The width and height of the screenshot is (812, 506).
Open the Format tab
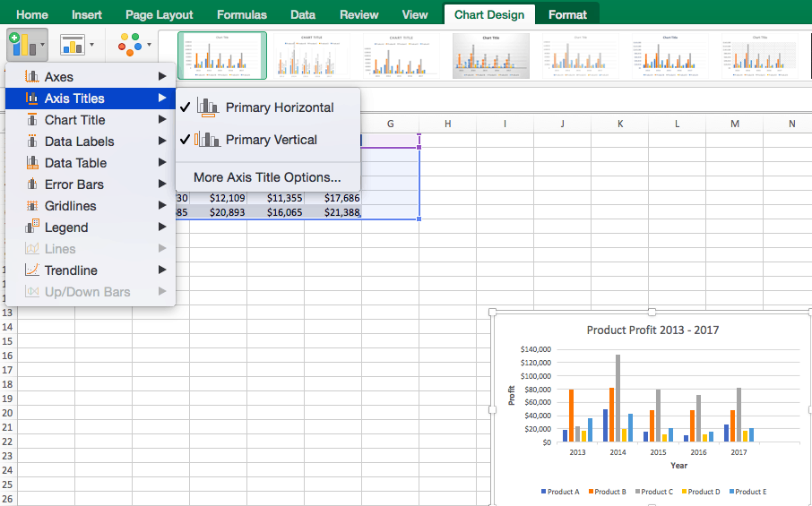[567, 14]
